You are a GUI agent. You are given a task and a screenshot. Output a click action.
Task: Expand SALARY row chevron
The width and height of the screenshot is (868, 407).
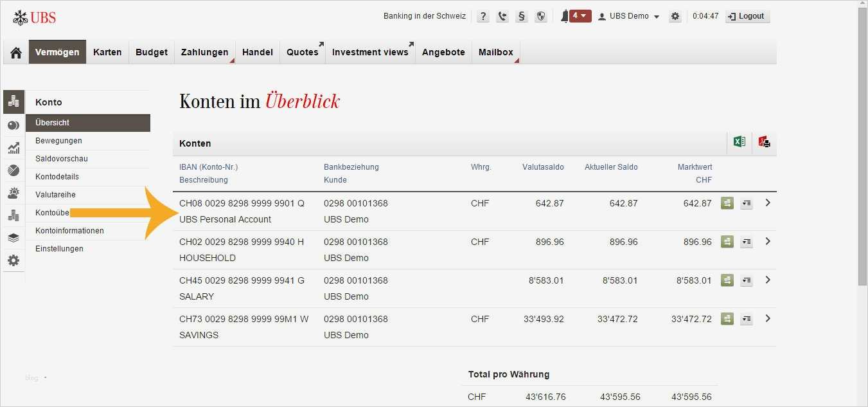768,280
